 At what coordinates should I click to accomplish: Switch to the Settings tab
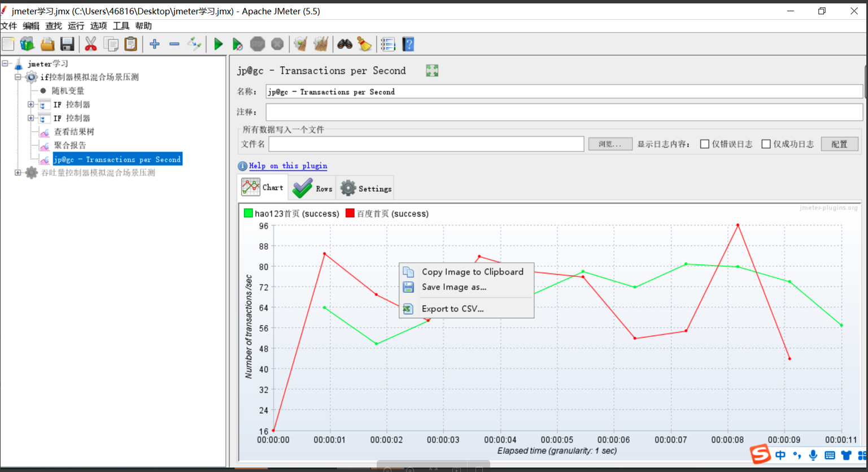(x=365, y=188)
